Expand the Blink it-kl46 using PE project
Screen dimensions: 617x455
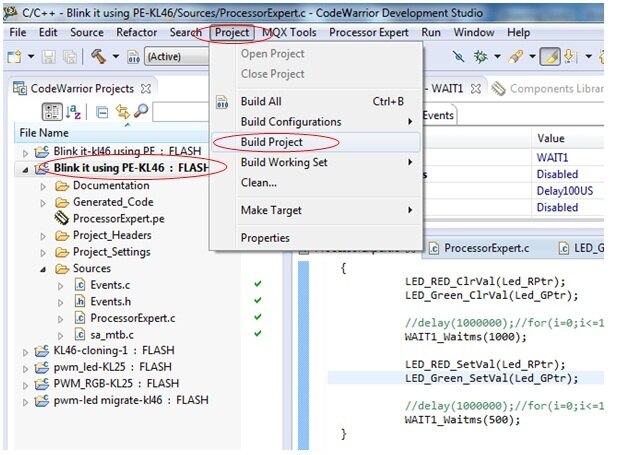coord(25,153)
